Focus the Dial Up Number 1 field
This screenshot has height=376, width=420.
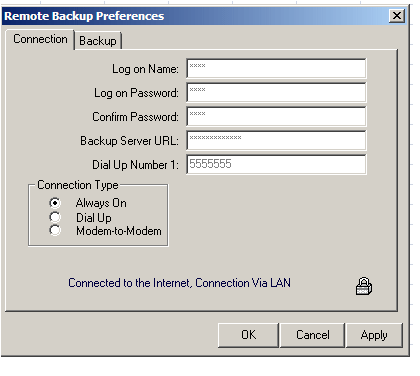[x=276, y=164]
